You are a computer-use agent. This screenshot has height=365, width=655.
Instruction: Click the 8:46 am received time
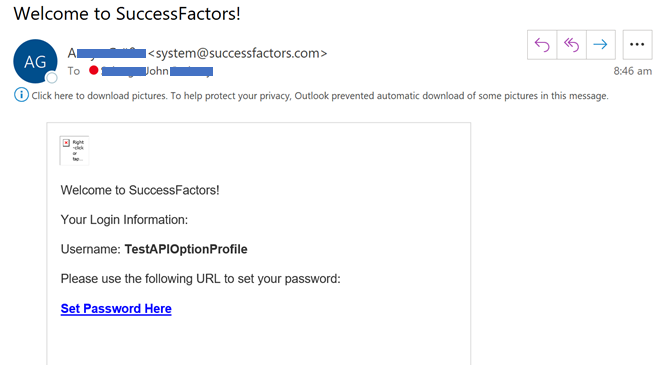pyautogui.click(x=632, y=71)
